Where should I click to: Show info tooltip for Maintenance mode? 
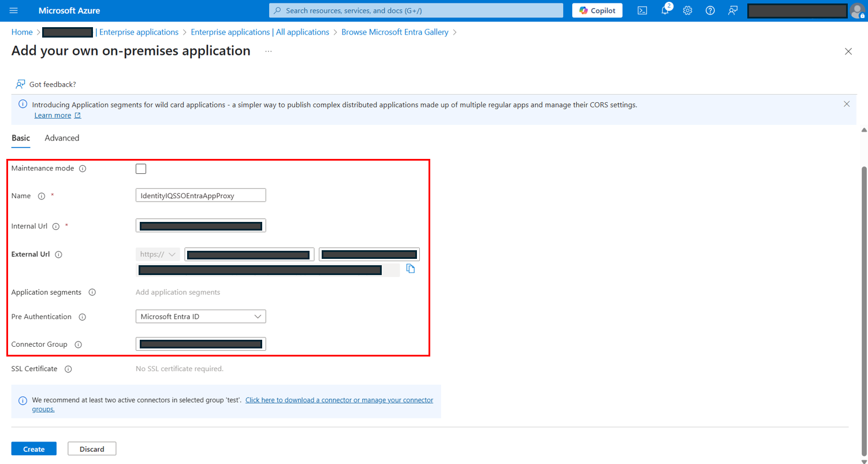83,169
